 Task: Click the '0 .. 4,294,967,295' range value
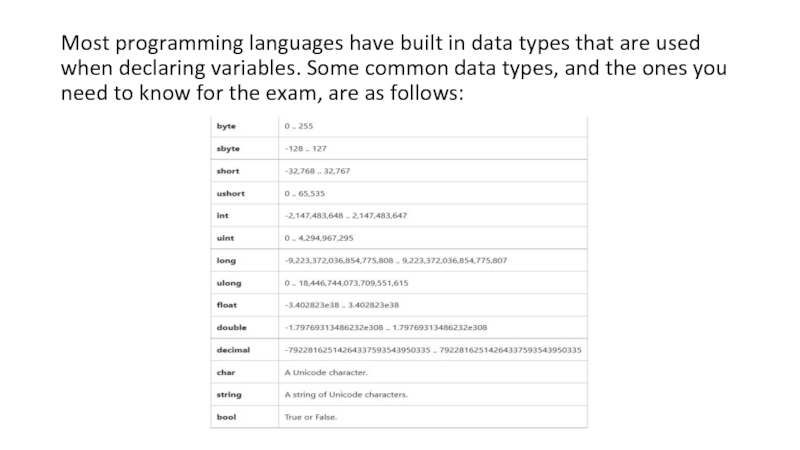pos(319,238)
